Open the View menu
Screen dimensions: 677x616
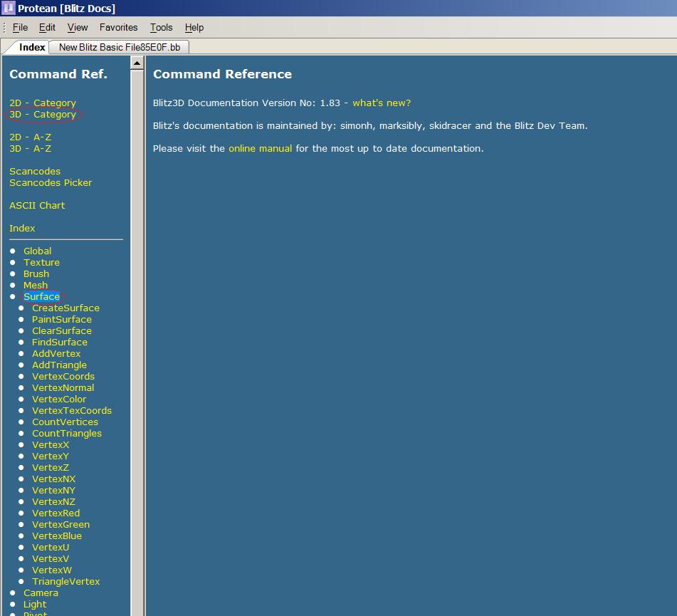tap(78, 27)
